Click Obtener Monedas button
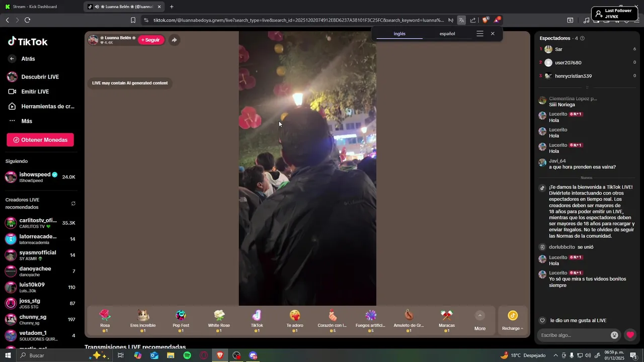The image size is (644, 362). 40,140
